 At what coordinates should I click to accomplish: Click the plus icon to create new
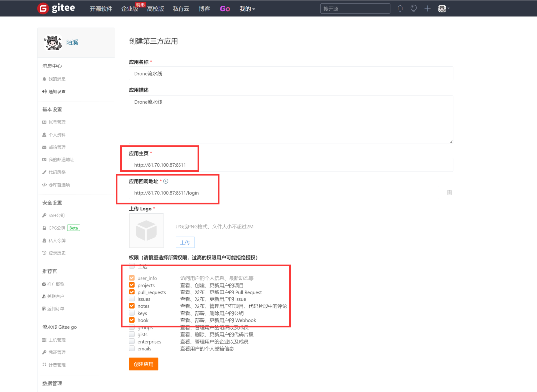pyautogui.click(x=427, y=9)
